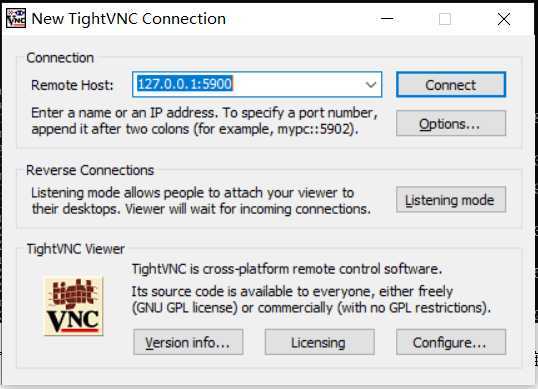Click the port number hint text
The width and height of the screenshot is (538, 389).
[x=204, y=121]
